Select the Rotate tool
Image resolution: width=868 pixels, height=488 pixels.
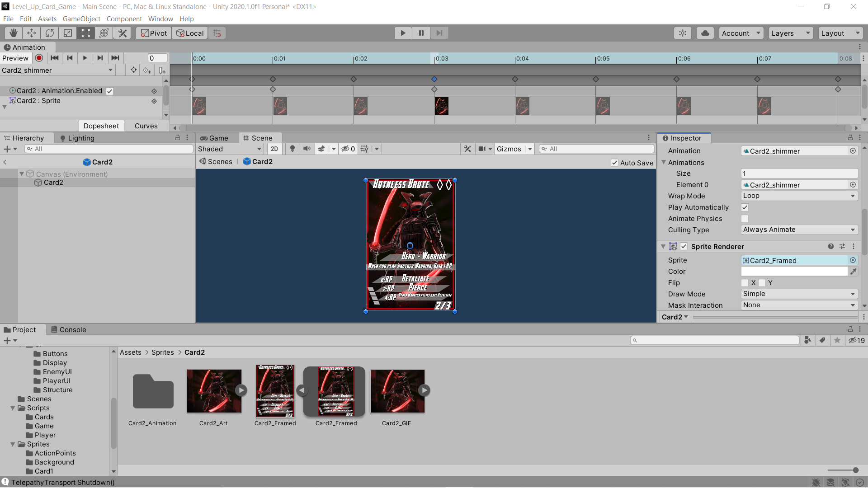point(50,33)
